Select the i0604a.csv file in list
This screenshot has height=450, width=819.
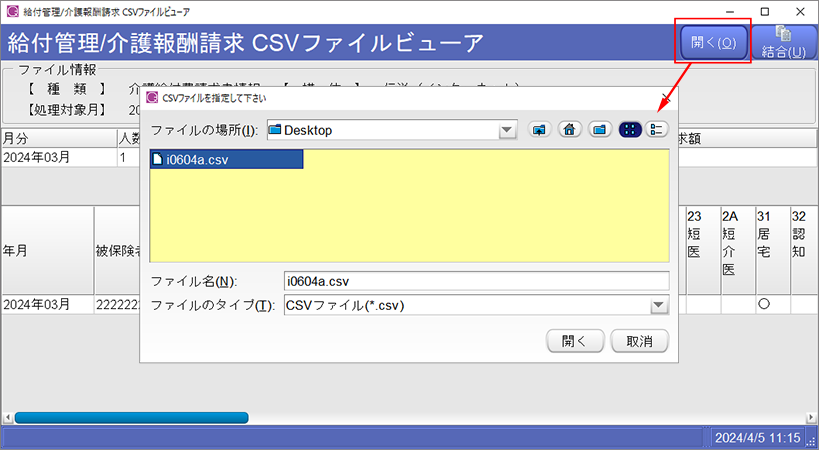[226, 159]
